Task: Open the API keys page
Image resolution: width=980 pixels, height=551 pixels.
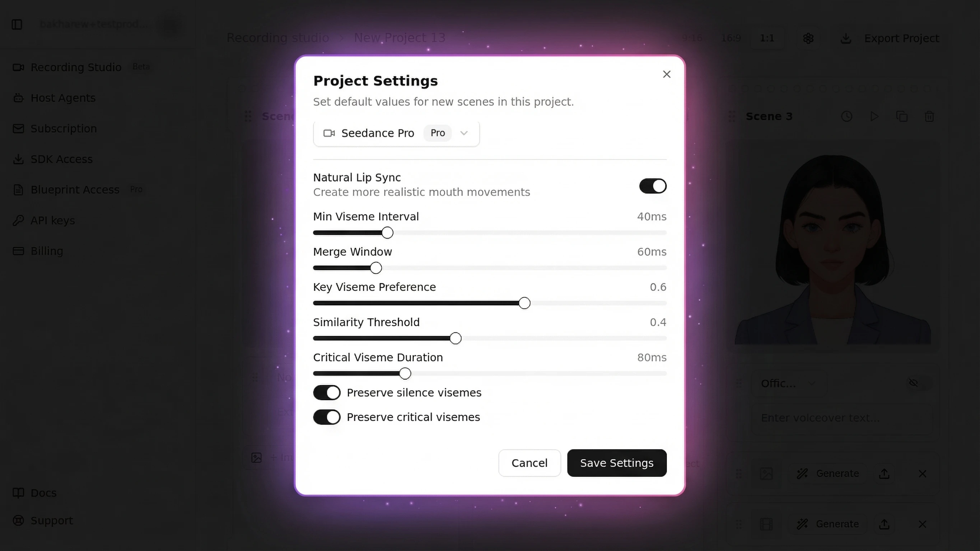Action: [52, 220]
